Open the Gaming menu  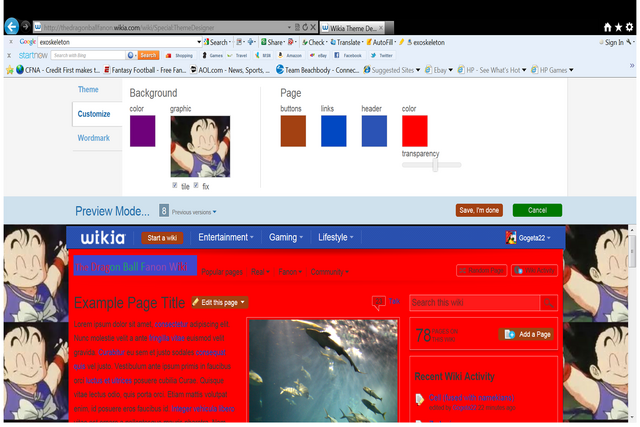(286, 237)
